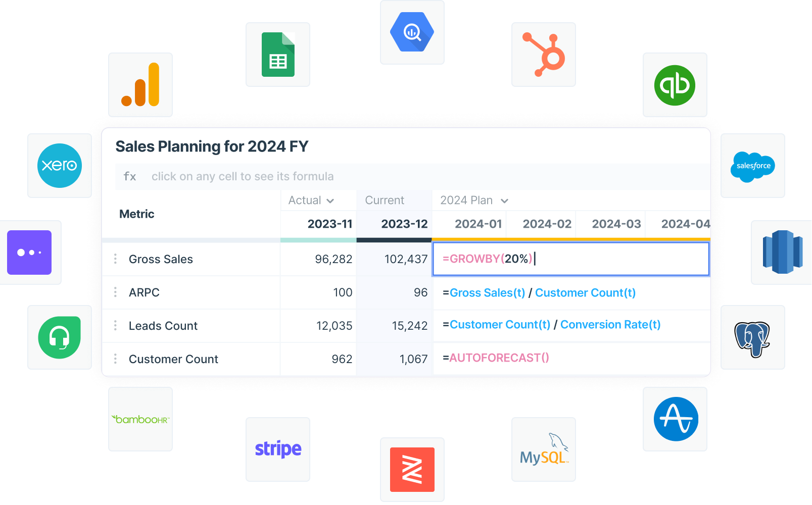This screenshot has width=812, height=505.
Task: Click the blue Amplitude icon tile
Action: (x=675, y=419)
